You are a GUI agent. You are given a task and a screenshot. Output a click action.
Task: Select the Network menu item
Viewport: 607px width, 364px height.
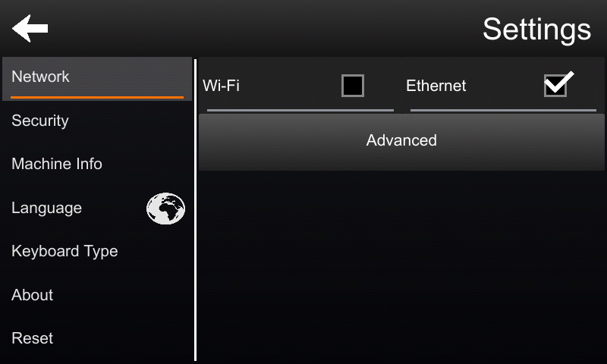coord(97,79)
